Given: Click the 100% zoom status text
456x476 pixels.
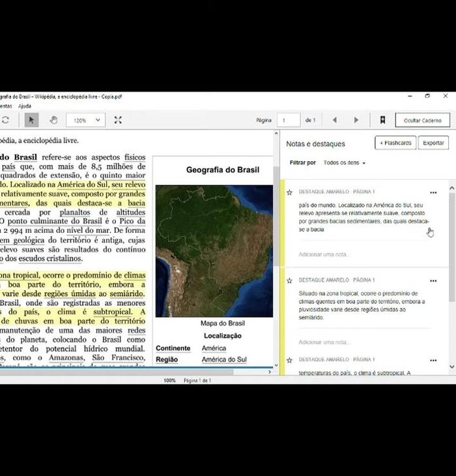Looking at the screenshot, I should (169, 380).
